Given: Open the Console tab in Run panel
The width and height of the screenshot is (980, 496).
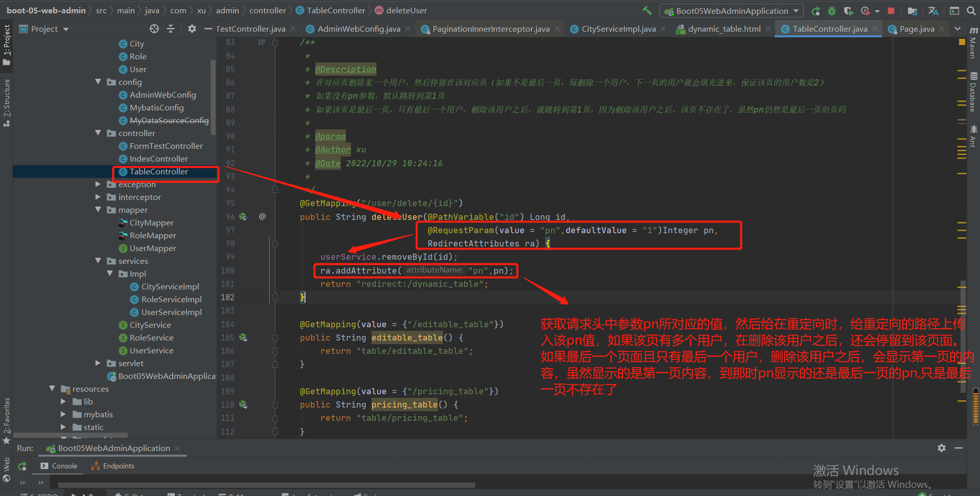Looking at the screenshot, I should tap(59, 466).
